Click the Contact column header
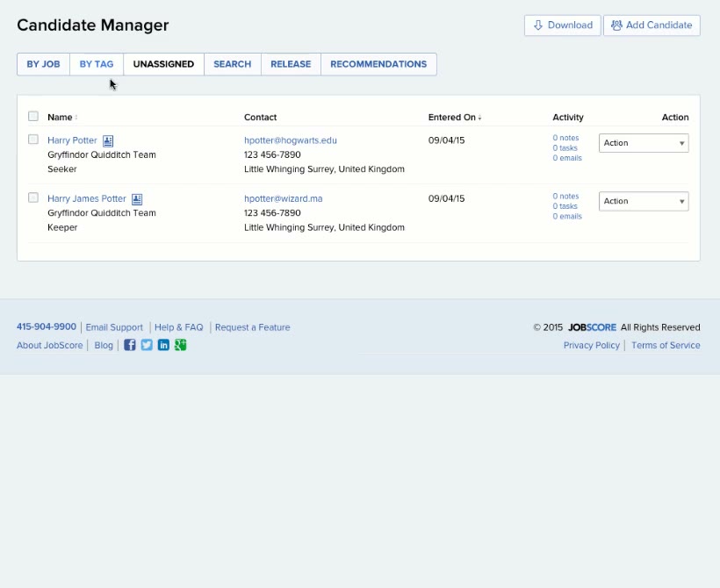The height and width of the screenshot is (588, 720). [x=261, y=117]
